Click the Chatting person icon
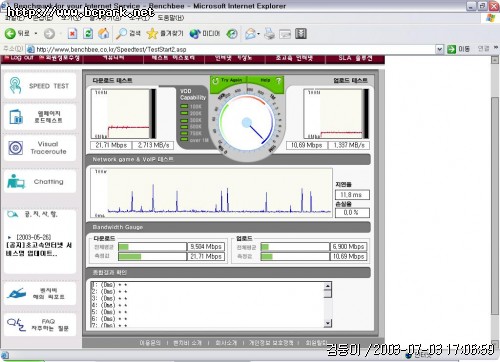This screenshot has height=362, width=500. pos(16,181)
